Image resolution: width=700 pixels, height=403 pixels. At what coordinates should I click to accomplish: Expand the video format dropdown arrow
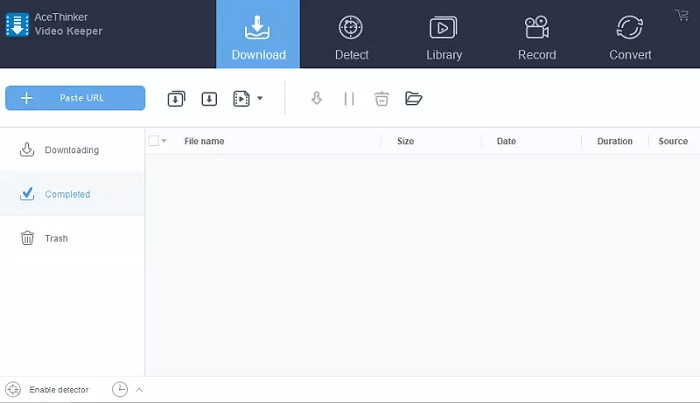click(260, 98)
